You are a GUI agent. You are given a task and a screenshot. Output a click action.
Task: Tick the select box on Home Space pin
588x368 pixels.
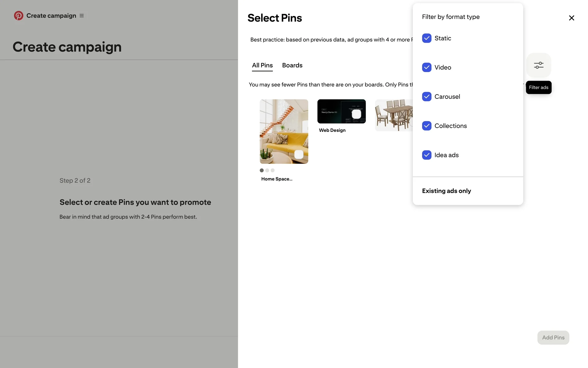tap(299, 155)
